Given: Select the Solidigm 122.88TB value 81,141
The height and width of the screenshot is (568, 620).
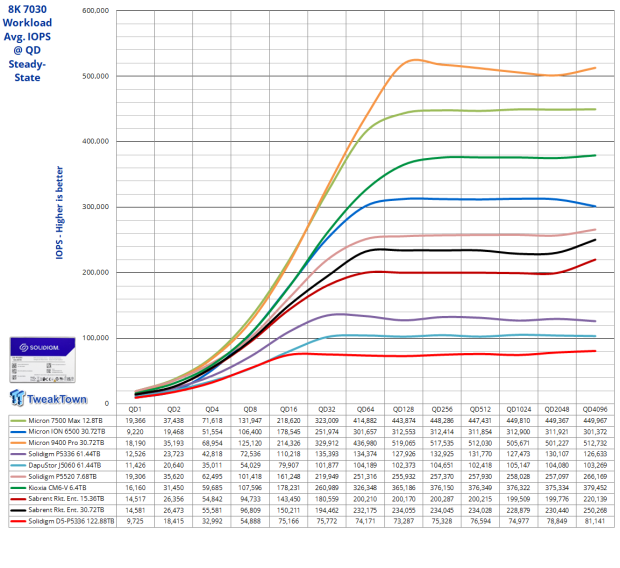Looking at the screenshot, I should point(595,521).
